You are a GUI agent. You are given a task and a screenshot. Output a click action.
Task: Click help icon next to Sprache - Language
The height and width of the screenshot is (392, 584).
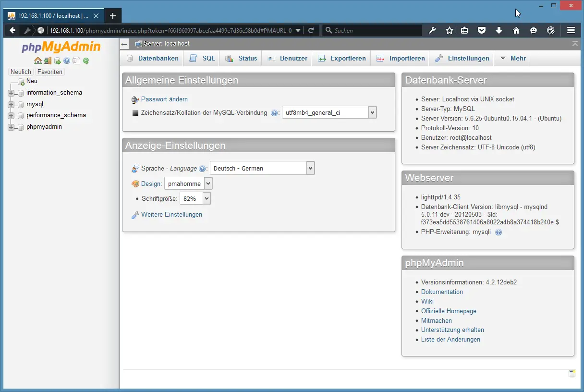pos(202,169)
